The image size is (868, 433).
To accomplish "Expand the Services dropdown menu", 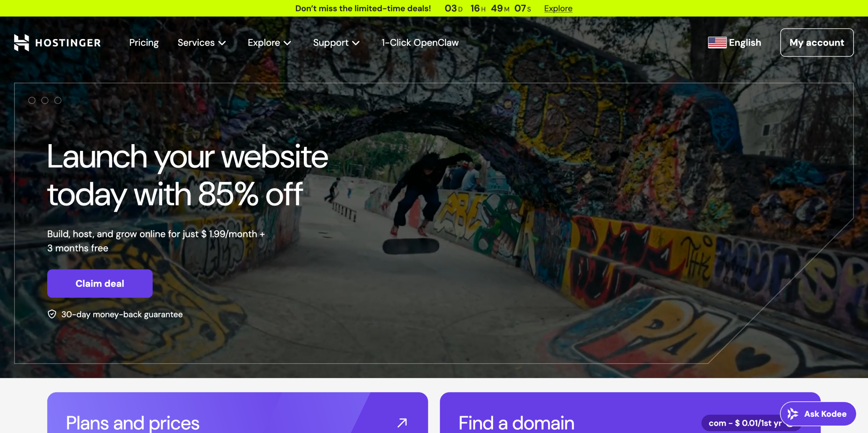I will click(202, 43).
